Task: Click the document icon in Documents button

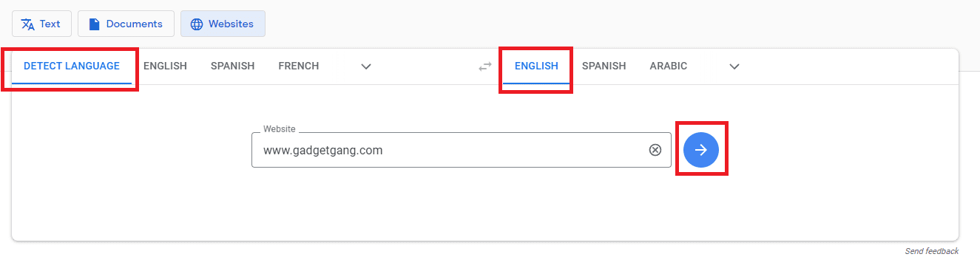Action: (94, 24)
